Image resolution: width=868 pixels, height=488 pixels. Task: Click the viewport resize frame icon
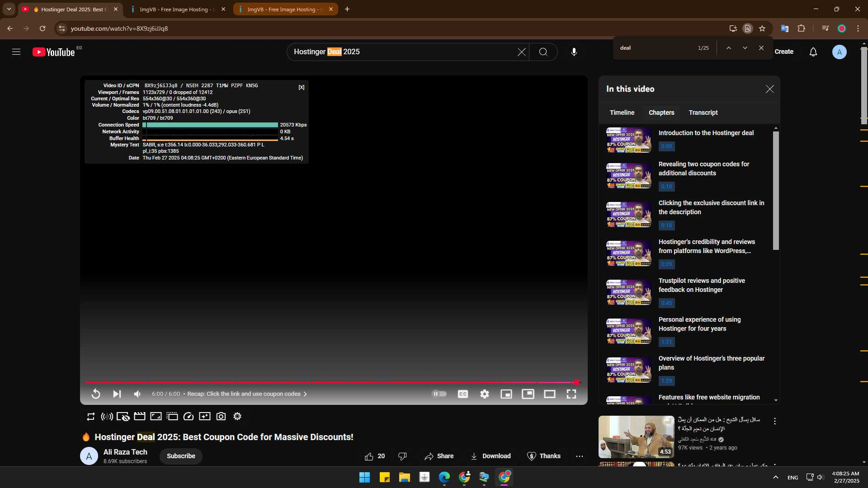[156, 417]
